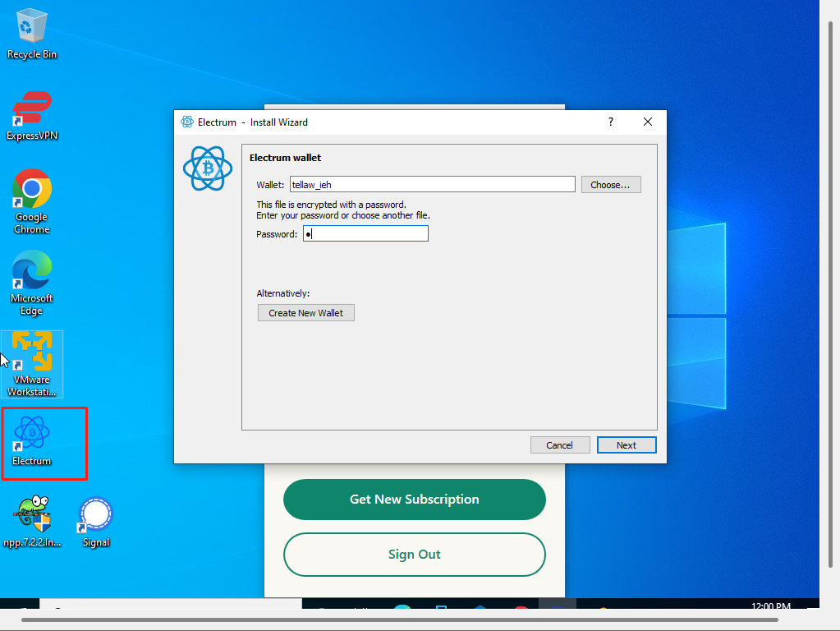
Task: Click the Get New Subscription button
Action: pos(414,500)
